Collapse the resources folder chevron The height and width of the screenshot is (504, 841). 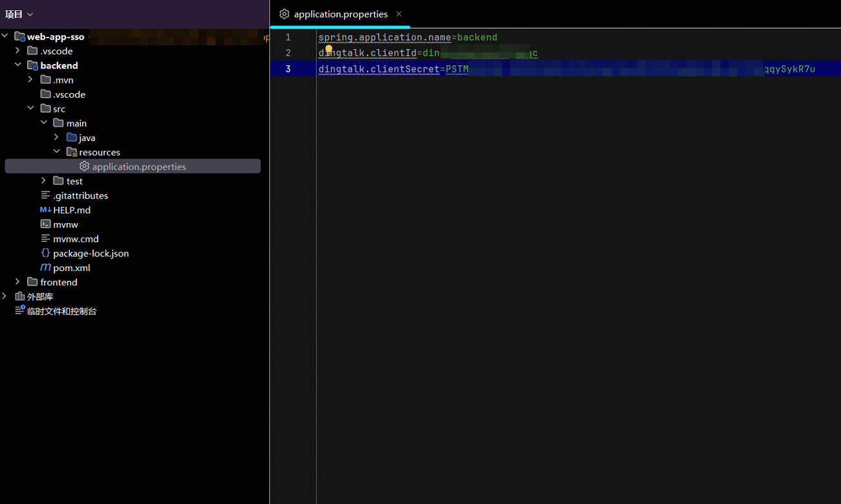coord(56,152)
